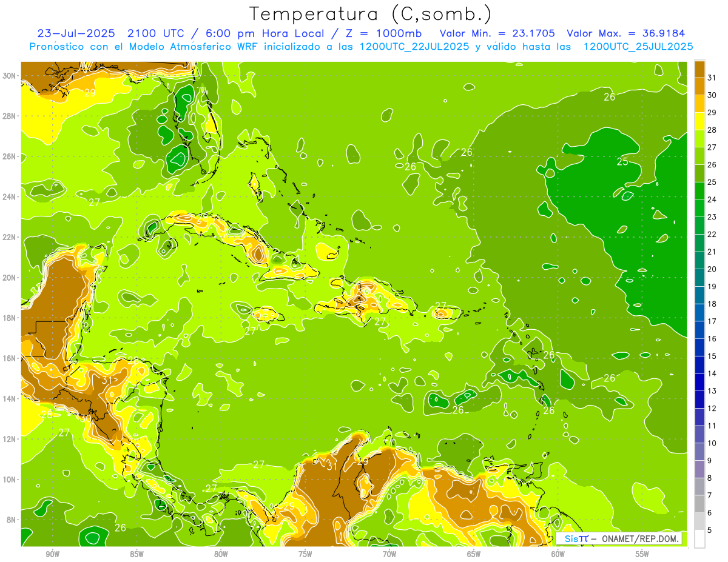Image resolution: width=728 pixels, height=562 pixels.
Task: Click the 20 label on the color scale
Action: click(x=712, y=269)
